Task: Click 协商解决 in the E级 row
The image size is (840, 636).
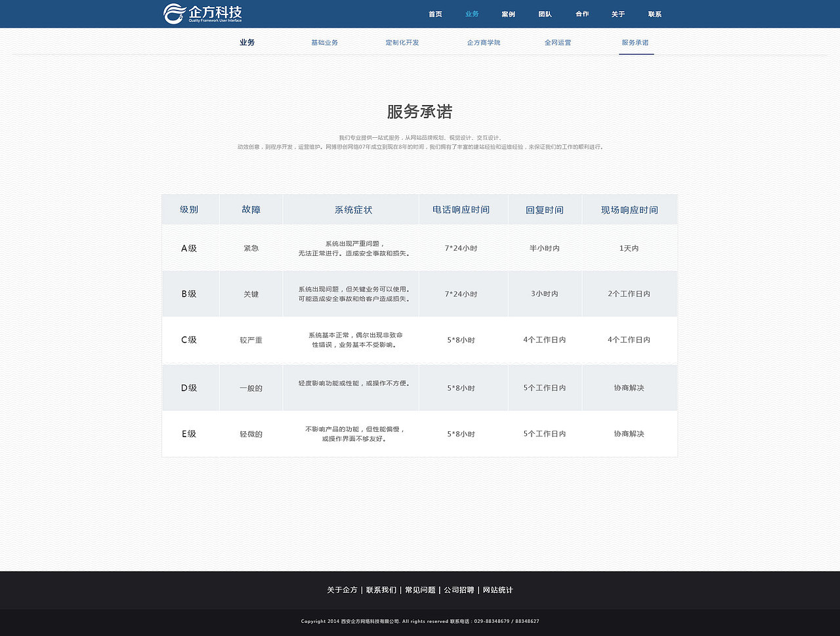Action: (x=629, y=434)
